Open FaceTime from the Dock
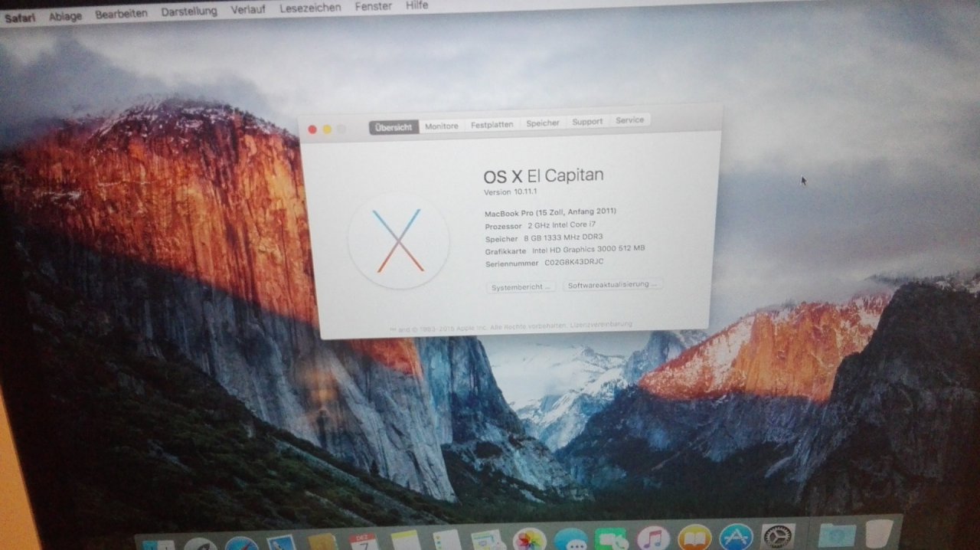Viewport: 980px width, 550px height. 611,539
